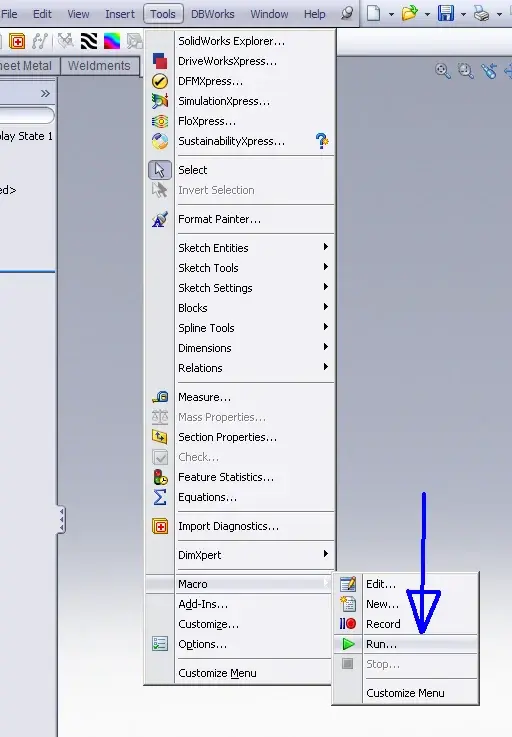Switch to the Weldments tab

pyautogui.click(x=99, y=66)
